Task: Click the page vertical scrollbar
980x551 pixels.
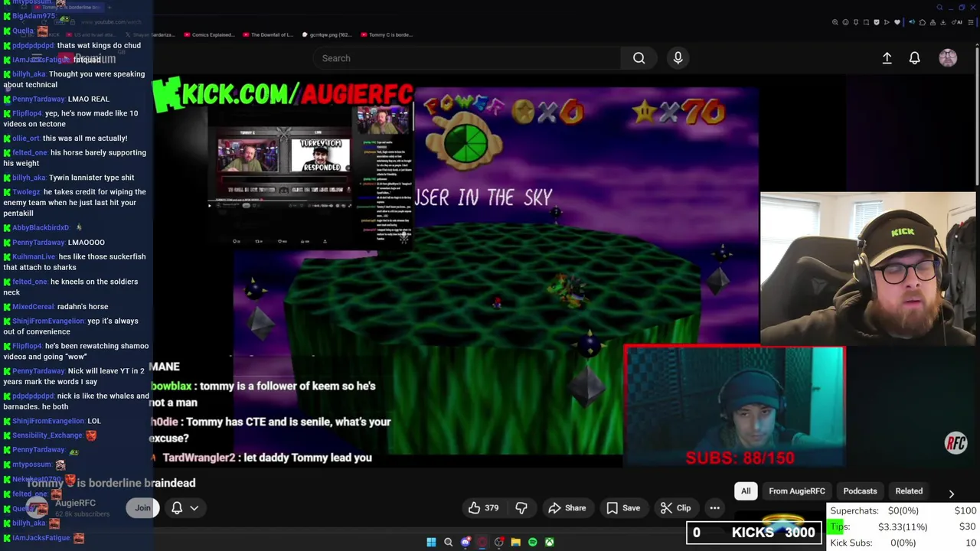Action: 977,115
